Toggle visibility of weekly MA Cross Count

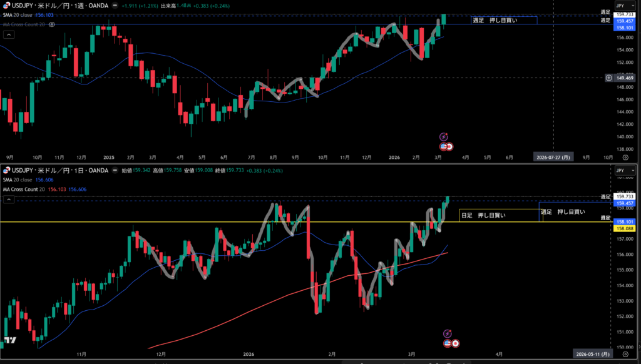pyautogui.click(x=52, y=24)
